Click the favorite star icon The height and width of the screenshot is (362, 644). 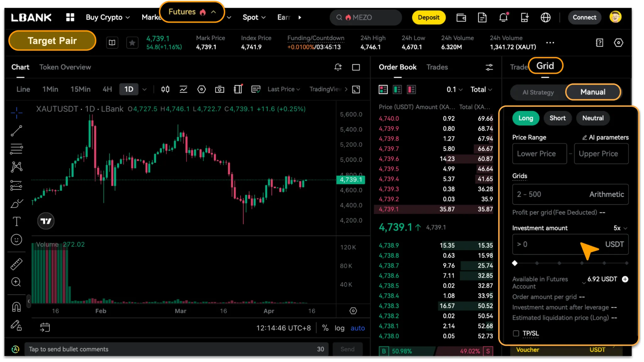pyautogui.click(x=132, y=43)
